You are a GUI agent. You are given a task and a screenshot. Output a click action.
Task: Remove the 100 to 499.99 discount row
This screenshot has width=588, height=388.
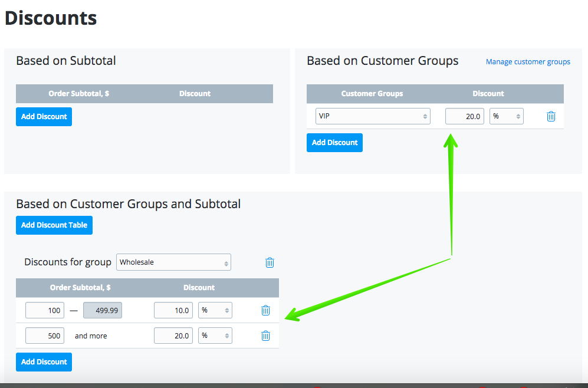coord(265,310)
